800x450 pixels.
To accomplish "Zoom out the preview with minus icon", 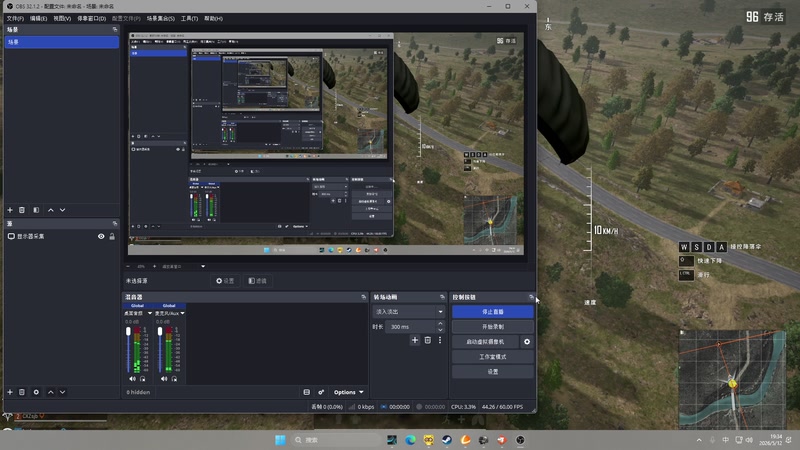I will [128, 266].
